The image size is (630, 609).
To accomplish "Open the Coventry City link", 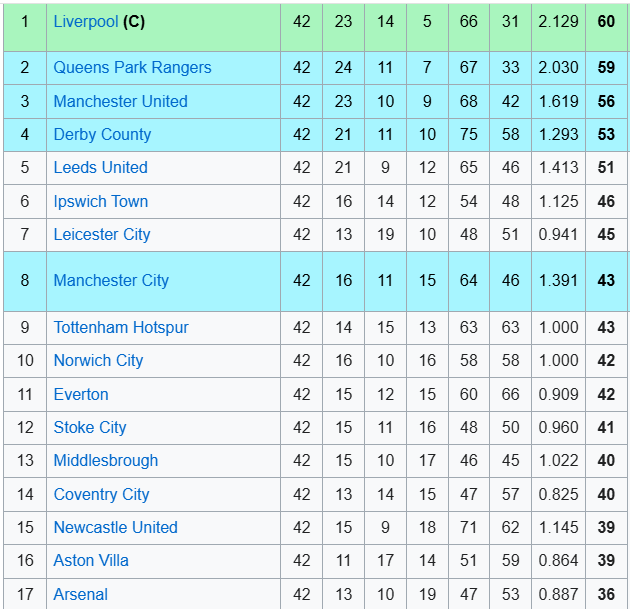I will coord(102,495).
